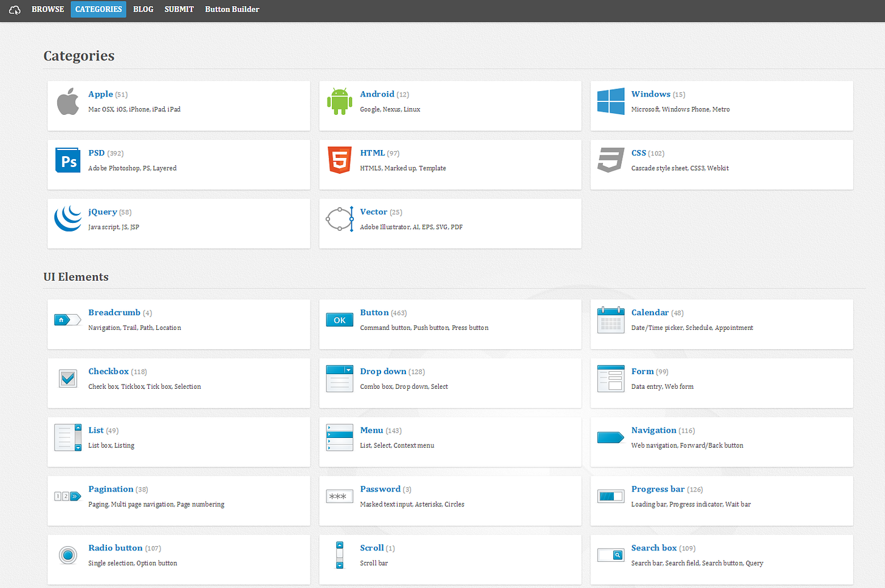
Task: Click the HTML5 shield icon
Action: tap(339, 160)
